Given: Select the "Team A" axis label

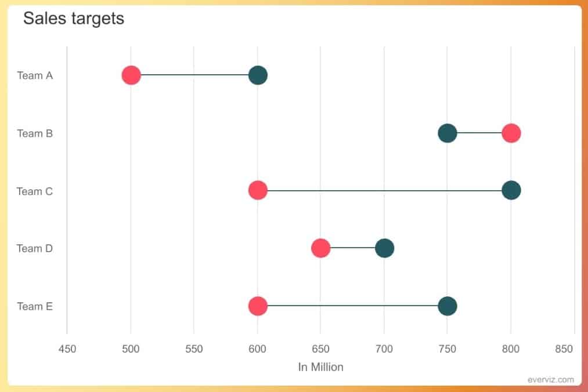Looking at the screenshot, I should tap(35, 75).
